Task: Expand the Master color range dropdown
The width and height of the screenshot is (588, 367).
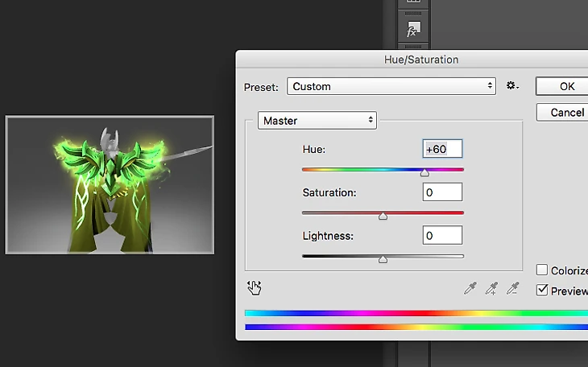Action: pos(317,121)
